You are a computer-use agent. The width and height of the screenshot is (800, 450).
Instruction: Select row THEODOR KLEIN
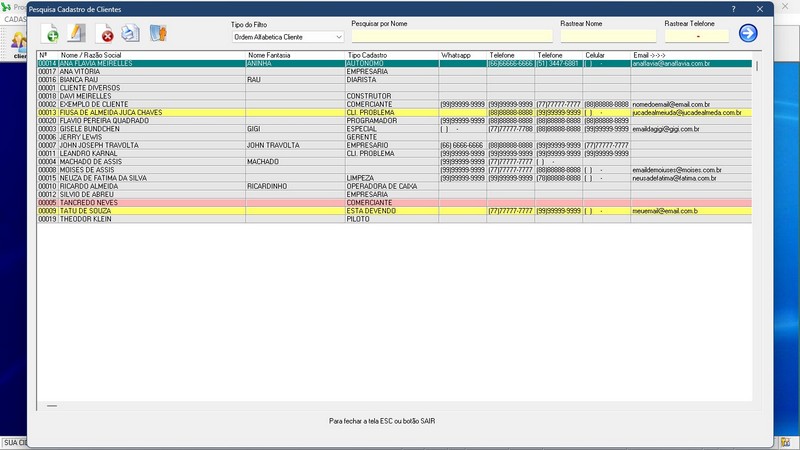[x=394, y=219]
